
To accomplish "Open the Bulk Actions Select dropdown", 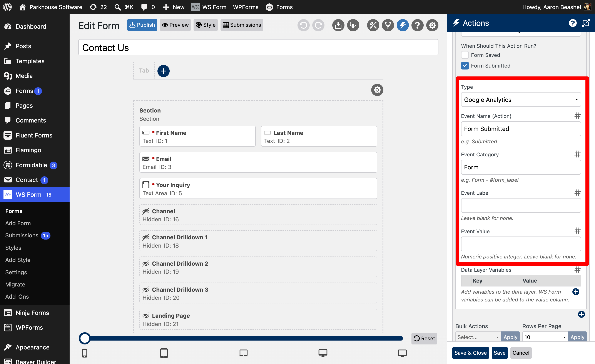I will (x=478, y=337).
